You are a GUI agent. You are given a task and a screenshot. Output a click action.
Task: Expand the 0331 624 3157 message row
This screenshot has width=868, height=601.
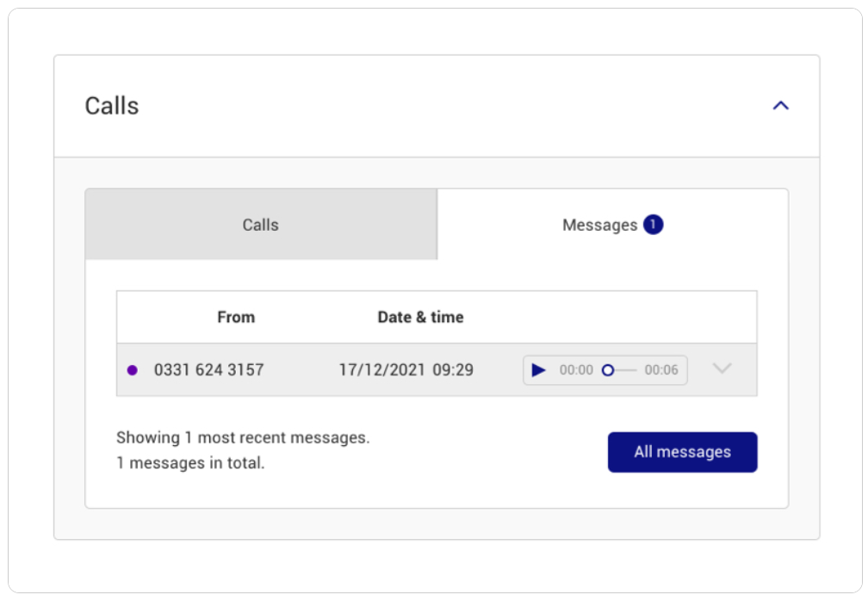tap(722, 369)
